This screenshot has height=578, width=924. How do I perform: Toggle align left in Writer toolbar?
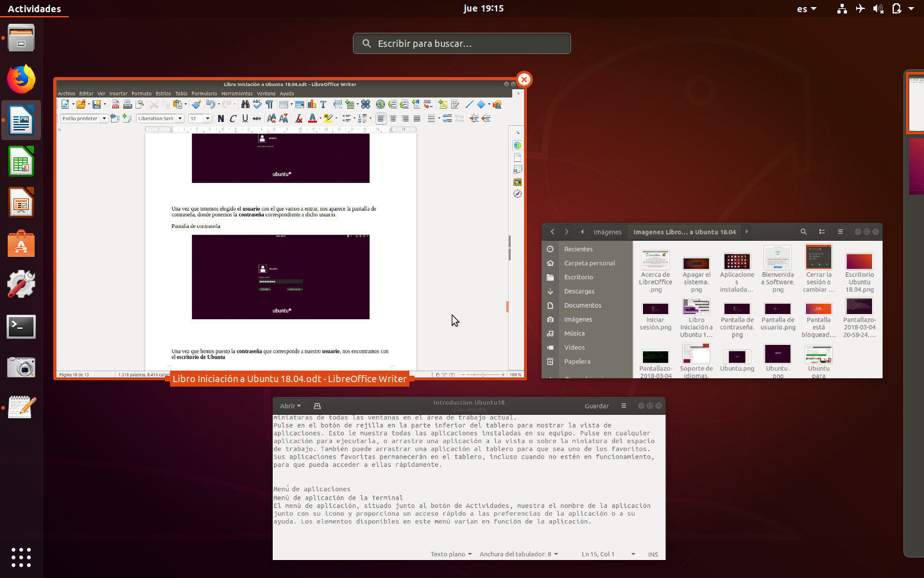(x=381, y=118)
